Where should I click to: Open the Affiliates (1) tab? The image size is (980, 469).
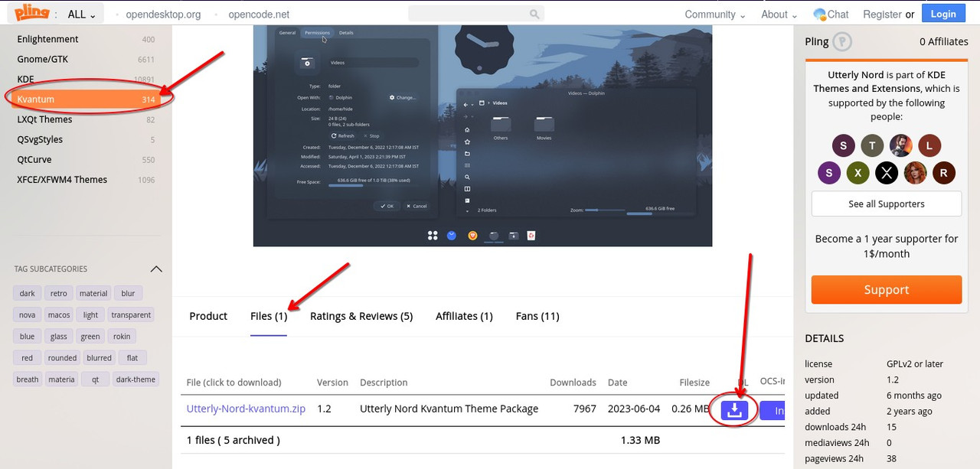464,316
